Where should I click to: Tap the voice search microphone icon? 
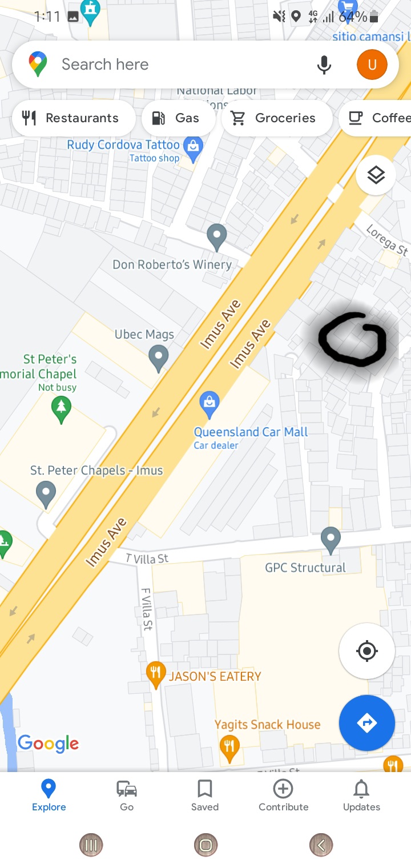pos(324,65)
